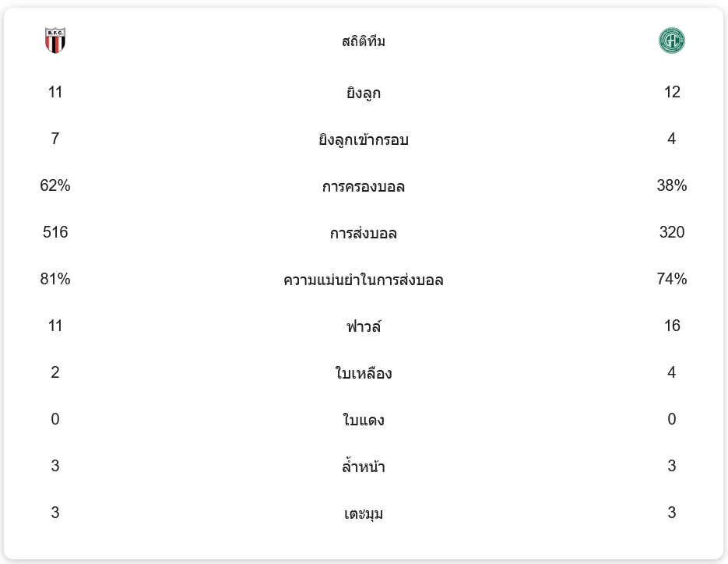This screenshot has height=564, width=728.
Task: Click the การครองบอล stat label
Action: (364, 187)
